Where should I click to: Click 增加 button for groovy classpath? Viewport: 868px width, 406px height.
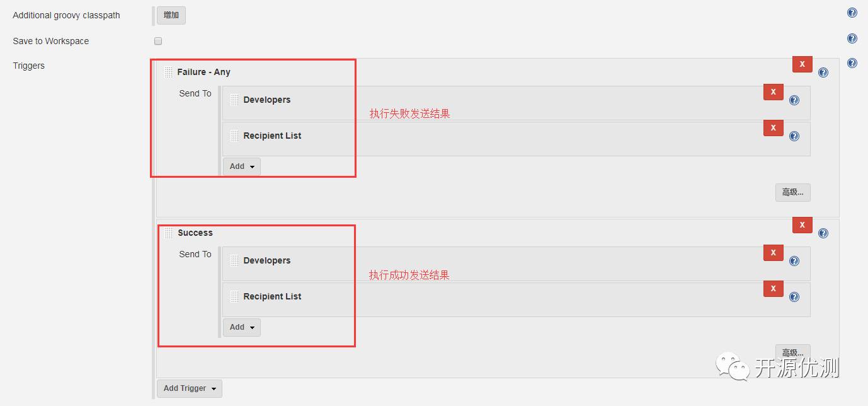[x=171, y=15]
